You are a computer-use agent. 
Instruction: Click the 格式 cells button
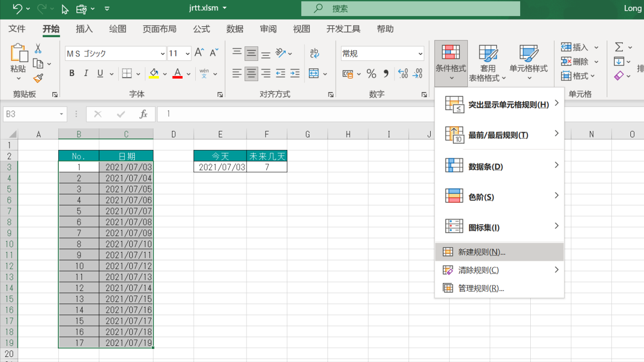579,76
